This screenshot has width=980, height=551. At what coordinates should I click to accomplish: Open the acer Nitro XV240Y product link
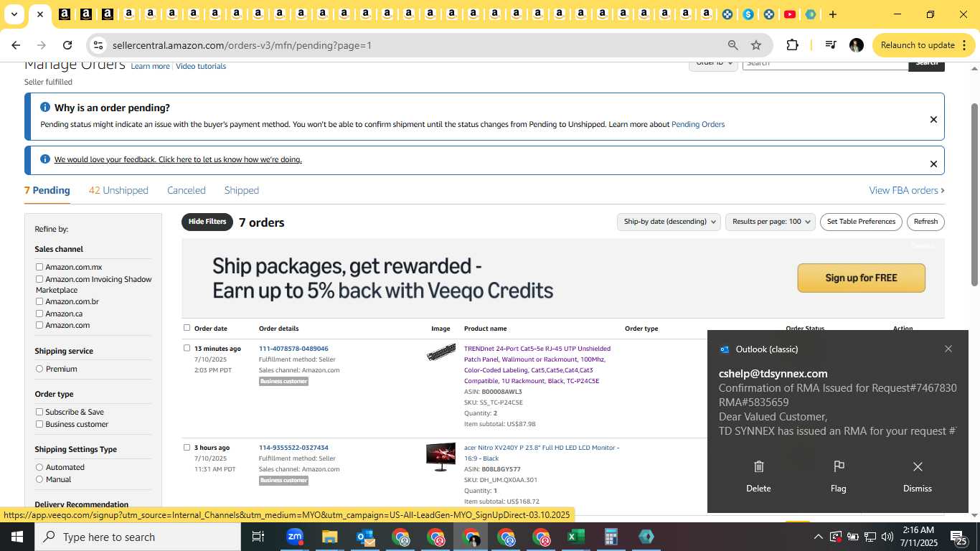(x=542, y=453)
